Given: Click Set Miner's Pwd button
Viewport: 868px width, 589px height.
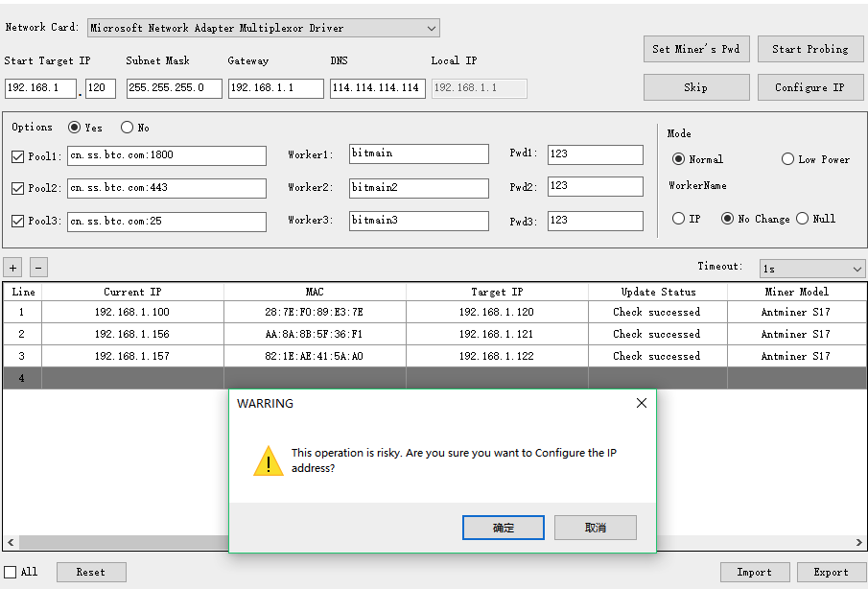Looking at the screenshot, I should click(x=696, y=49).
